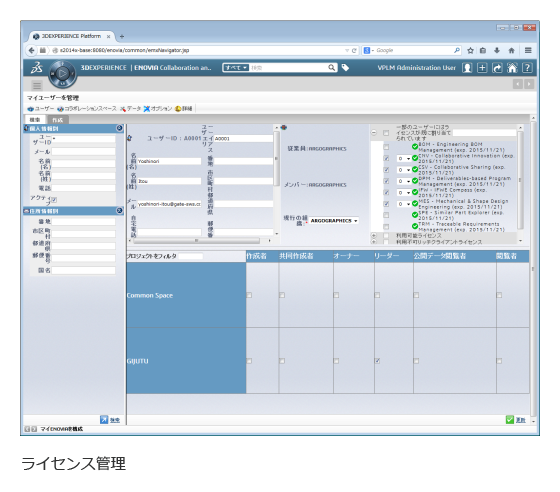Click the green status icon for BOM license
Viewport: 560px width, 492px height.
pos(415,147)
